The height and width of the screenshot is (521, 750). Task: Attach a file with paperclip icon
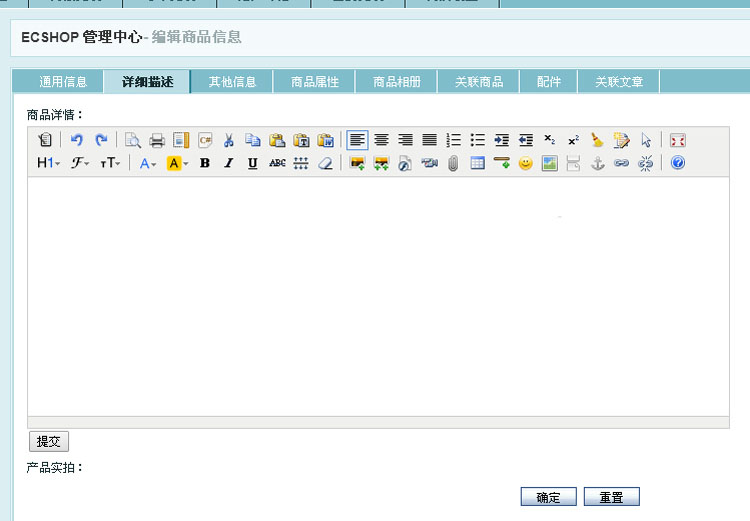(453, 163)
